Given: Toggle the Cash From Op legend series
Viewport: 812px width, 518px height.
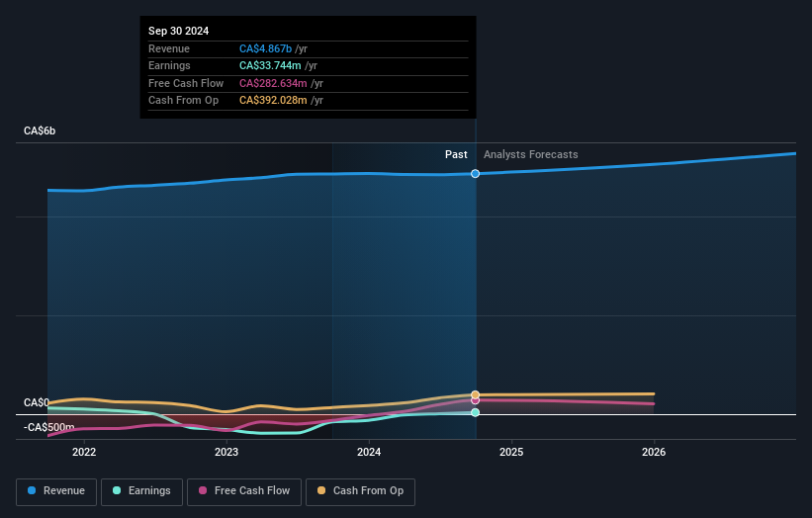Looking at the screenshot, I should click(x=360, y=491).
